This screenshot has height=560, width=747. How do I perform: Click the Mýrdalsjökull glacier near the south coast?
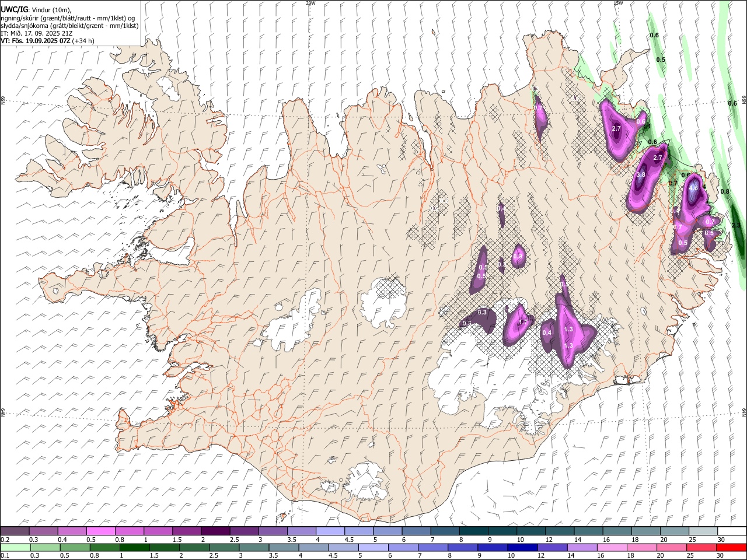365,482
